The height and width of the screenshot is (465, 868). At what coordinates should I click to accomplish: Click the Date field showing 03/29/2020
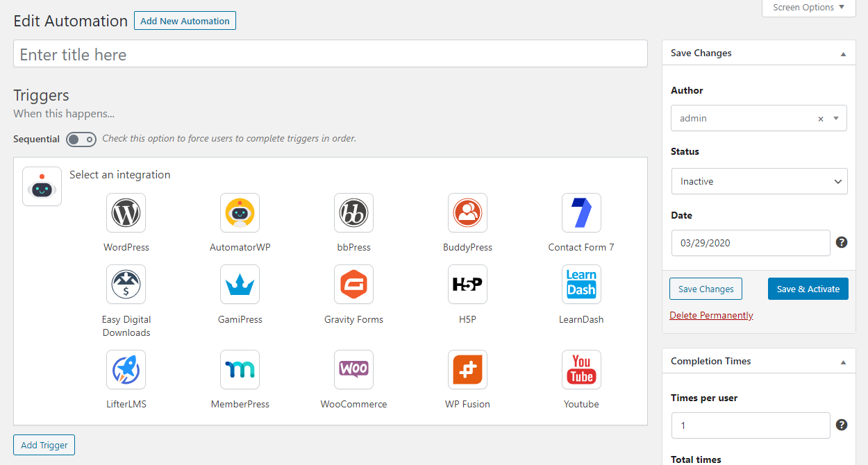click(x=751, y=243)
